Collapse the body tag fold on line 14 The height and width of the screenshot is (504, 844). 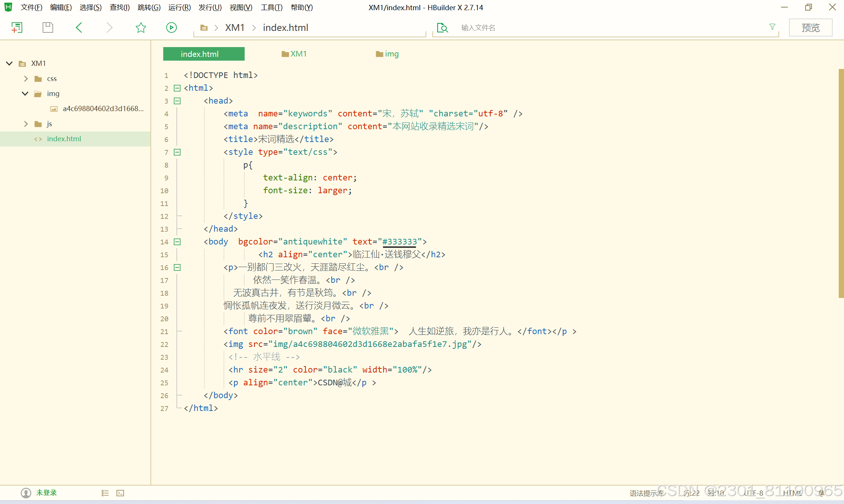point(177,242)
